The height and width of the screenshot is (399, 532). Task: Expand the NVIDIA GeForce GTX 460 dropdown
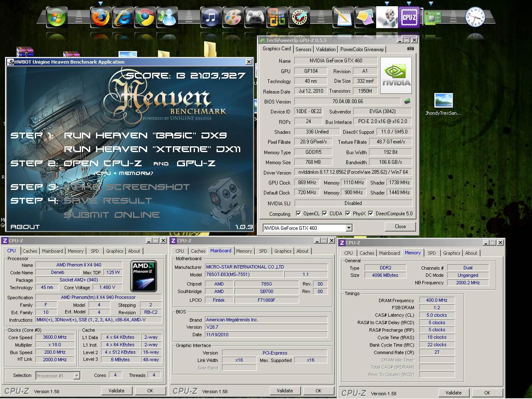click(x=349, y=228)
